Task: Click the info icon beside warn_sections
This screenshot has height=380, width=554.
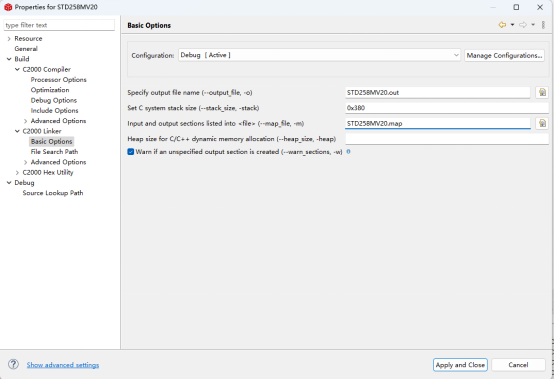Action: (x=348, y=152)
